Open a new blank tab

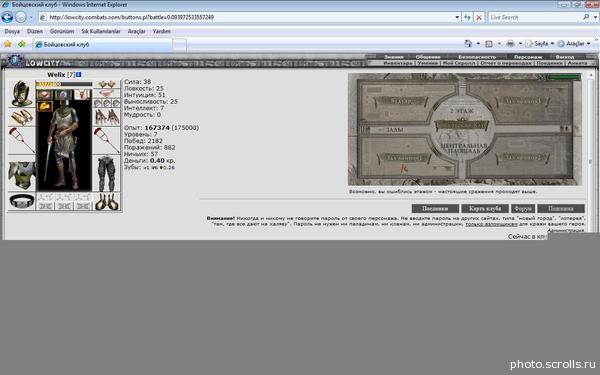179,45
